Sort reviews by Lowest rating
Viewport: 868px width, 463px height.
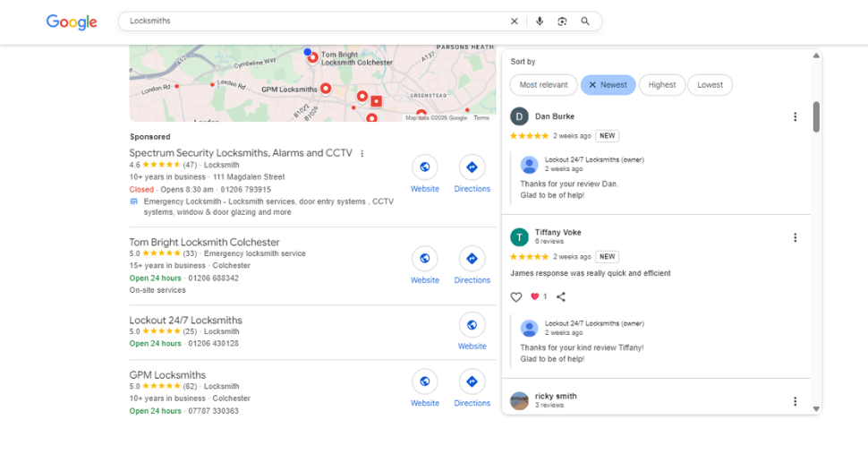(711, 85)
